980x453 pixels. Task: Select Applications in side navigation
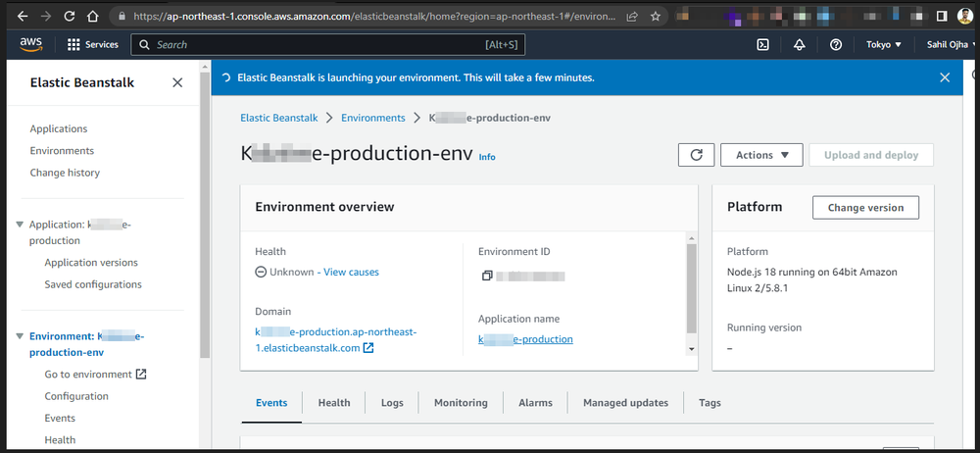coord(59,128)
